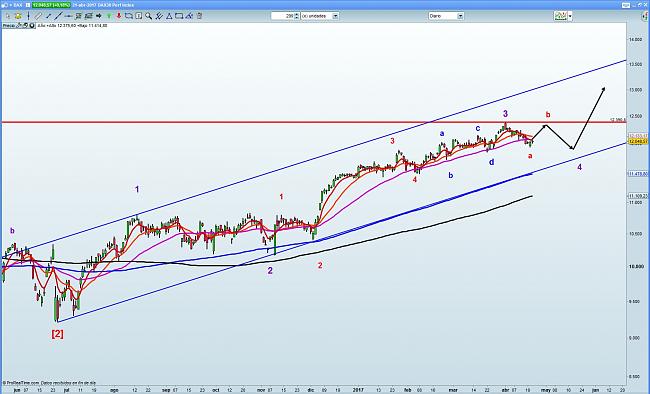Select the short segment drawing tool
Screen dimensions: 650x394
[48, 16]
